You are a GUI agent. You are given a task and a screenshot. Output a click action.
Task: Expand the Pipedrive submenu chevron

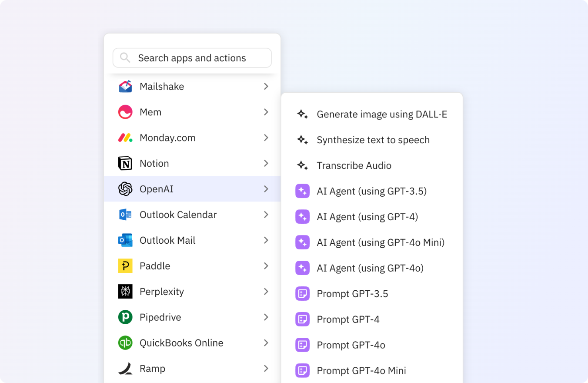pyautogui.click(x=266, y=317)
